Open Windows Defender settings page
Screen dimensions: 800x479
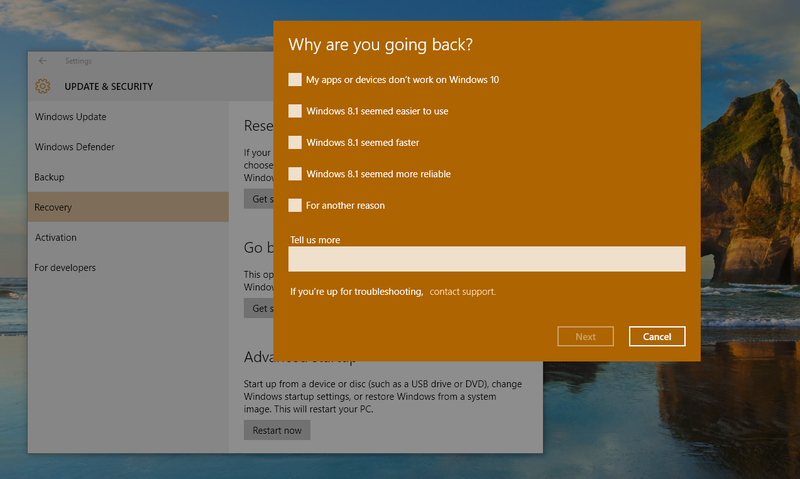128,147
